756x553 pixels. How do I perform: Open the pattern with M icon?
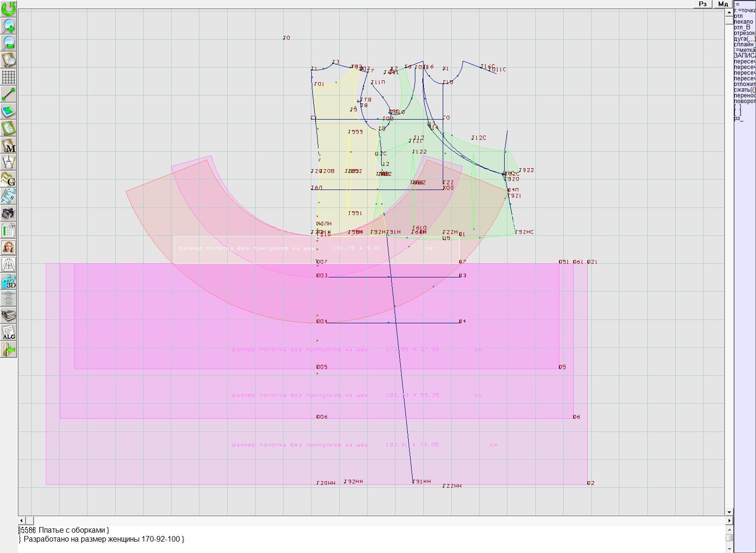click(9, 145)
